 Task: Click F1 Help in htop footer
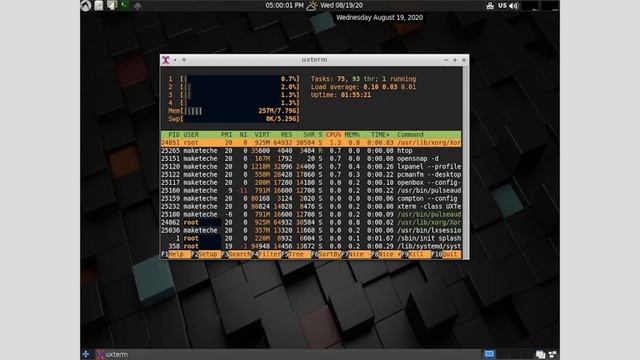pyautogui.click(x=176, y=254)
